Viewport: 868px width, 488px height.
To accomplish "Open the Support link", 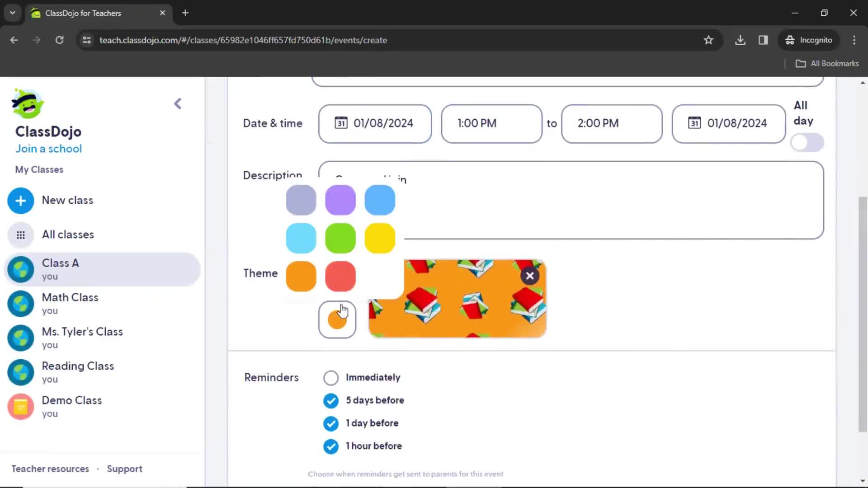I will [125, 469].
